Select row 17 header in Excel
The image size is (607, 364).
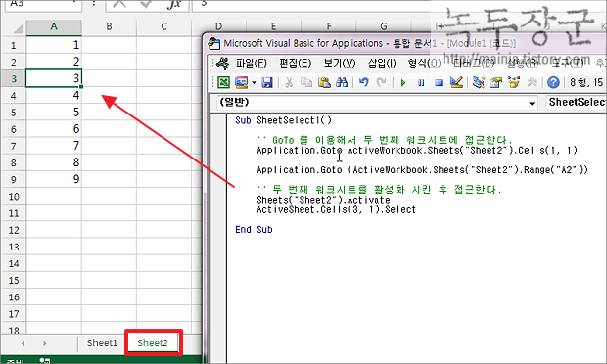[x=14, y=314]
